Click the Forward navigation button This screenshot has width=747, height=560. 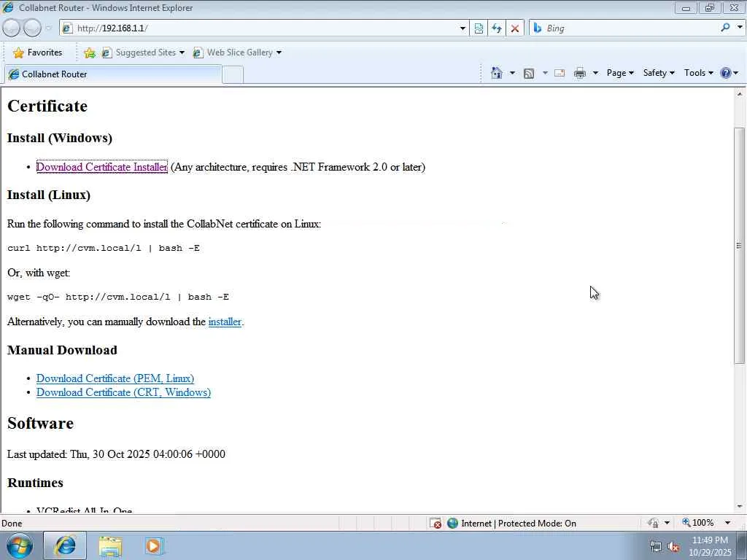[x=32, y=28]
